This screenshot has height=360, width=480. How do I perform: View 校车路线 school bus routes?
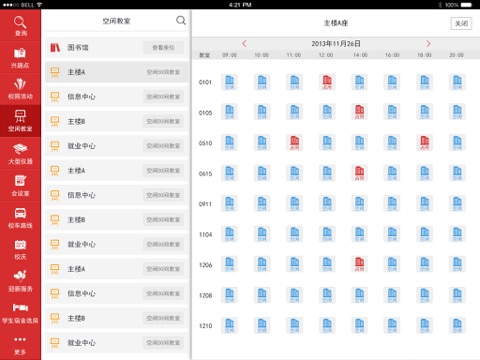point(20,218)
